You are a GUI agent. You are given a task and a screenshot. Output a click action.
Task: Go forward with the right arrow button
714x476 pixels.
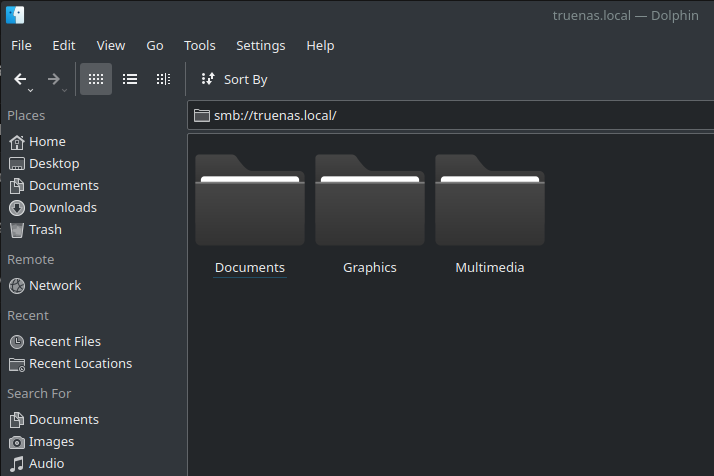coord(54,79)
